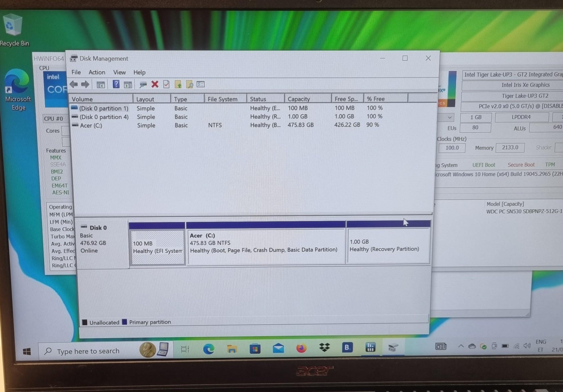The width and height of the screenshot is (563, 392).
Task: Click the disk-with-key toolbar icon
Action: pos(143,84)
